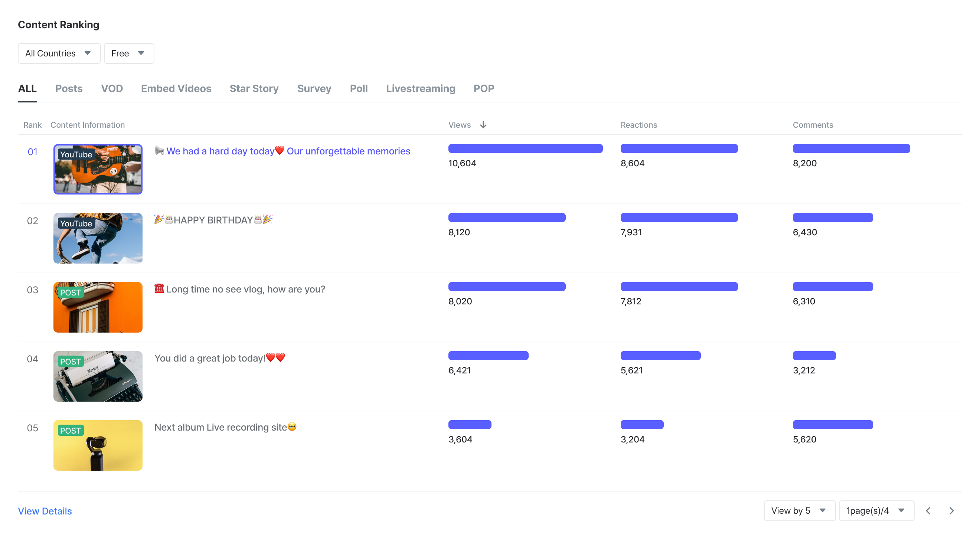Go to next page chevron

(x=951, y=510)
